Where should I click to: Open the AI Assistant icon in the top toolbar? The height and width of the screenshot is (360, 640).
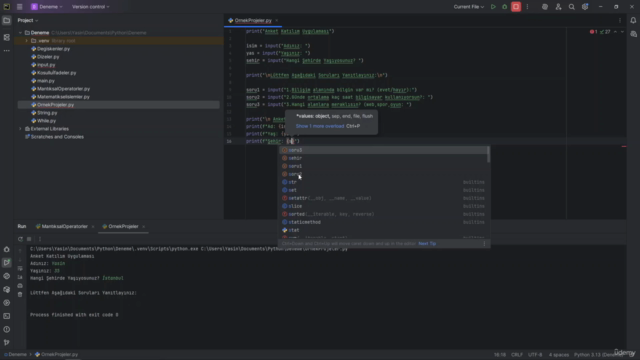point(545,7)
